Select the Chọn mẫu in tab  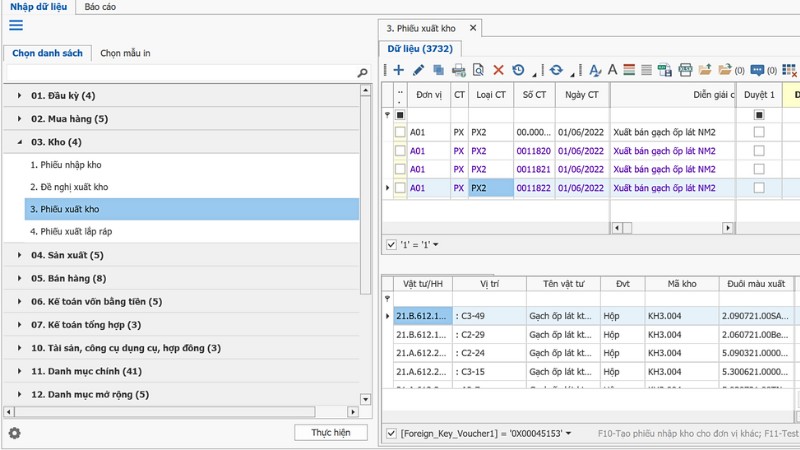point(125,53)
